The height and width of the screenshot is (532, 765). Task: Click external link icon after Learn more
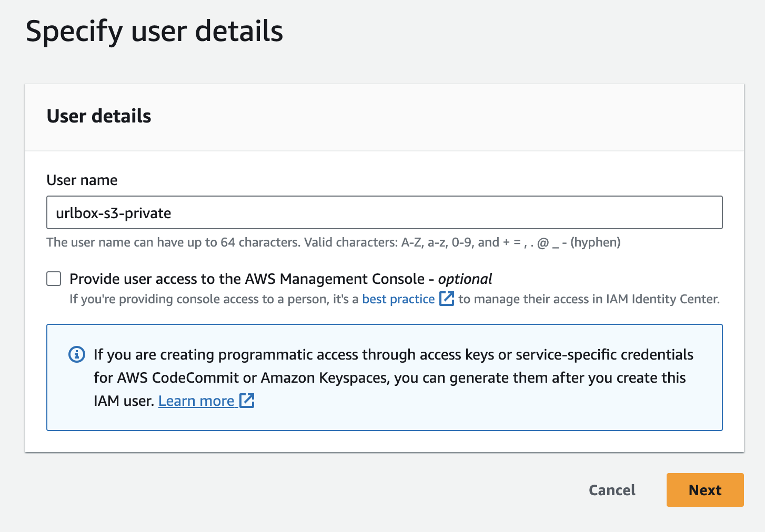coord(247,401)
